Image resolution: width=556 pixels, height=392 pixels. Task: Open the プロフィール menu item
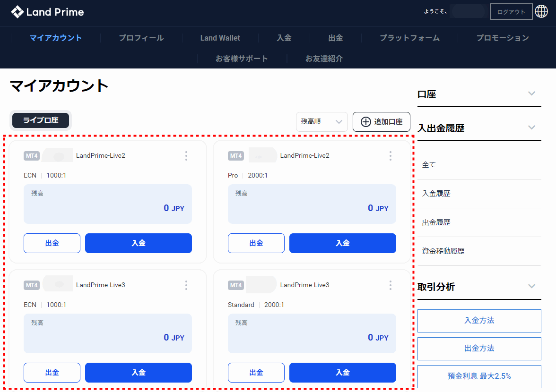coord(141,38)
